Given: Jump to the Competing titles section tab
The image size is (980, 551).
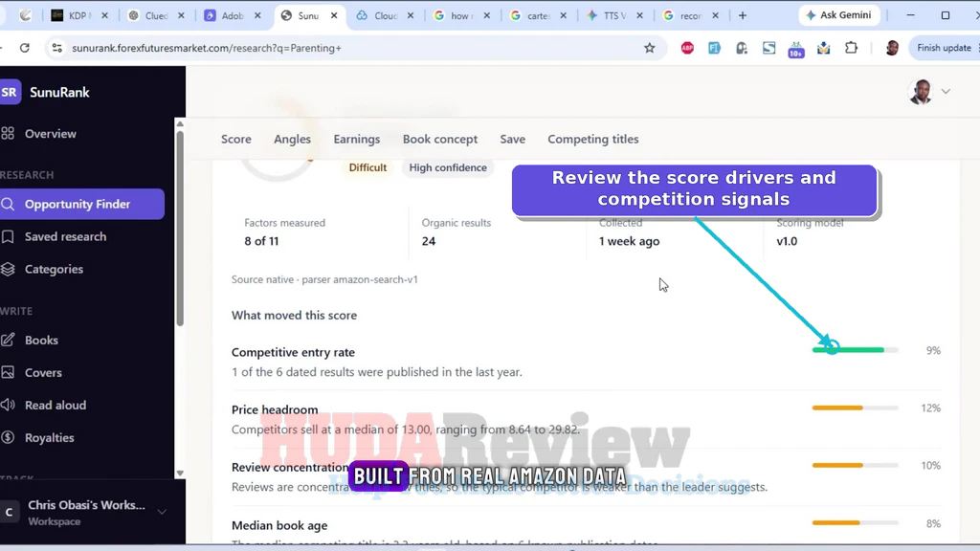Looking at the screenshot, I should coord(593,140).
